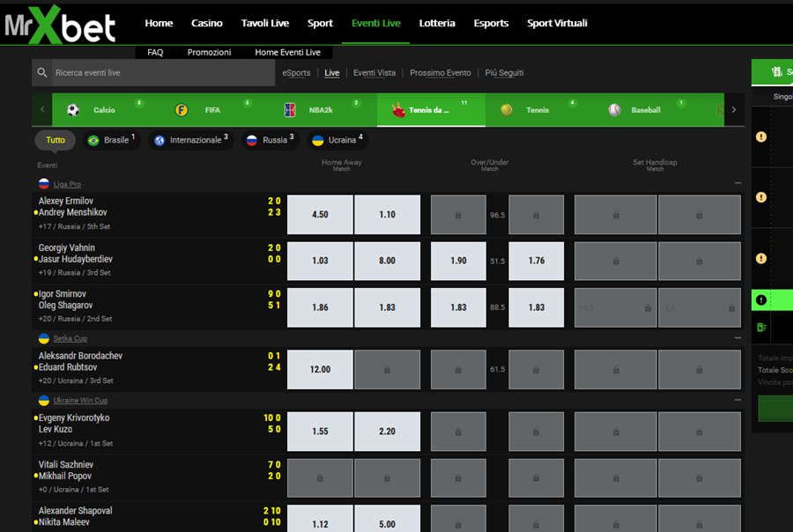793x532 pixels.
Task: Select the Calcio soccer ball icon
Action: pos(73,110)
